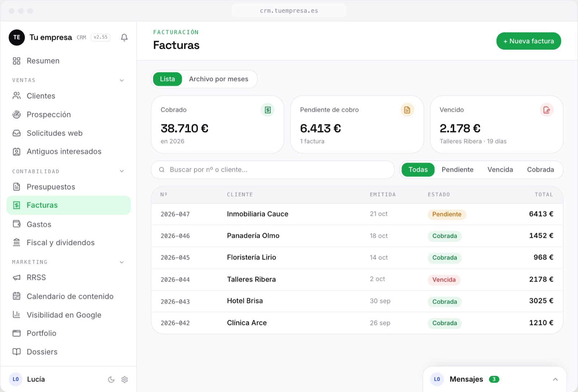Click the Portfolio window icon
578x392 pixels.
pos(17,333)
